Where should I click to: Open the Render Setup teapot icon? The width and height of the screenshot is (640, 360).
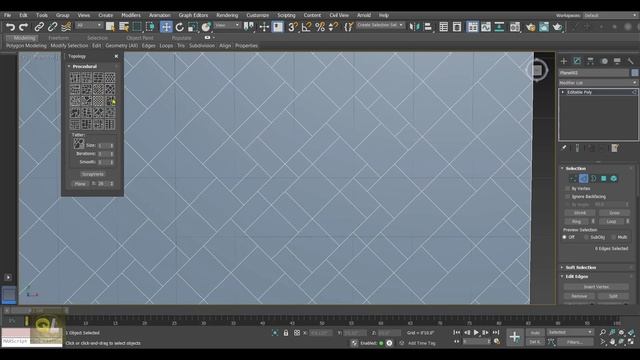click(x=530, y=27)
